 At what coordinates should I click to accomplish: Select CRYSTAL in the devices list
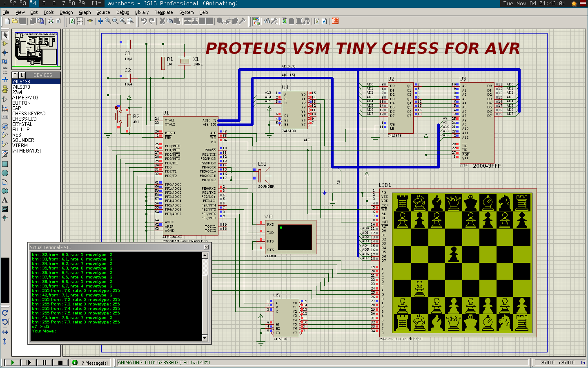tap(36, 124)
